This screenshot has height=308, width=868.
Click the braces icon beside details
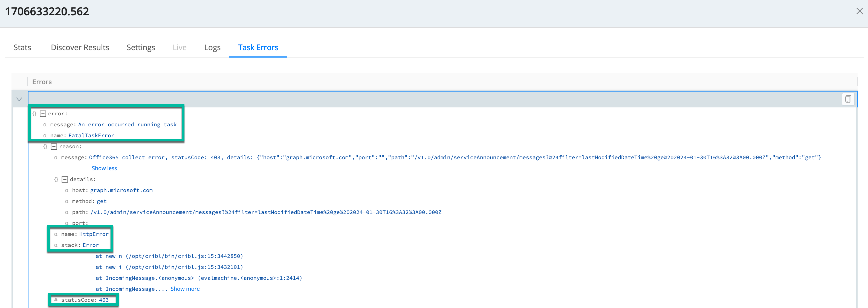(56, 179)
